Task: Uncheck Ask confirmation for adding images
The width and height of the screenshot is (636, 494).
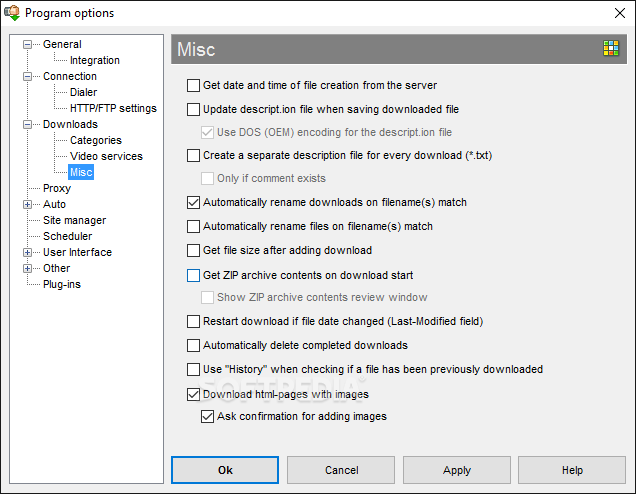Action: [x=207, y=417]
